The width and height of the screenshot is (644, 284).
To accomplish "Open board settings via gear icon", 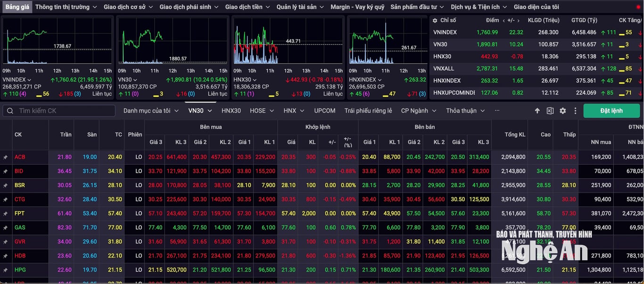I will pos(562,111).
